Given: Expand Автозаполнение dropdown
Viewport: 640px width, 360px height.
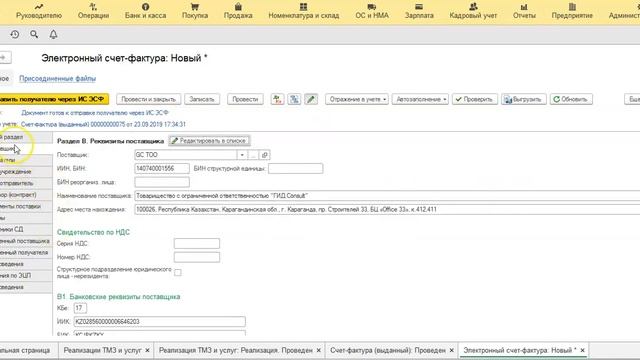Looking at the screenshot, I should (420, 99).
